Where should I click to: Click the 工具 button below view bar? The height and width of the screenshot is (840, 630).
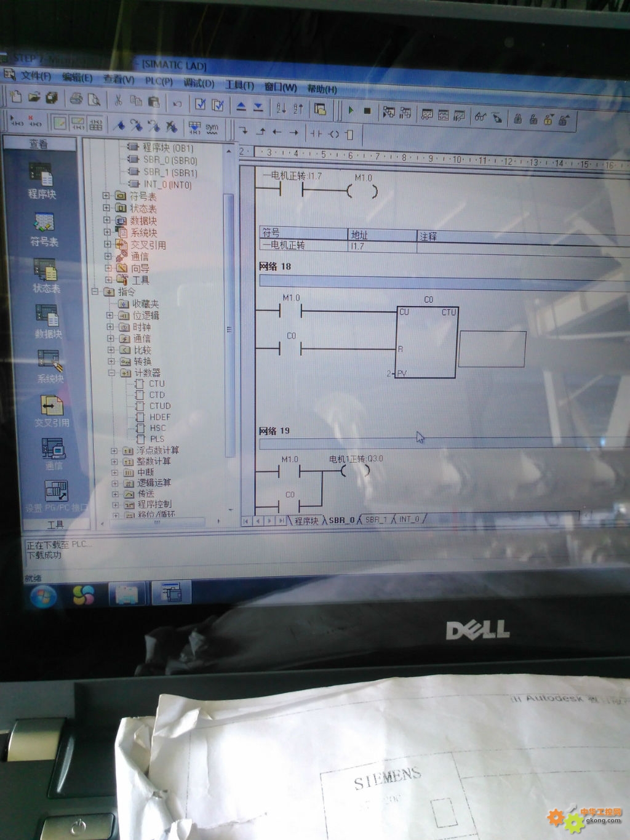pyautogui.click(x=55, y=524)
